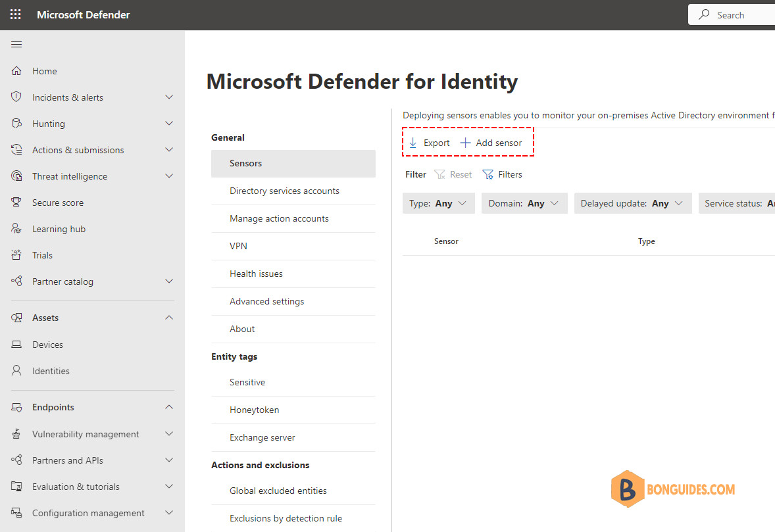Expand the Hunting chevron

[169, 123]
